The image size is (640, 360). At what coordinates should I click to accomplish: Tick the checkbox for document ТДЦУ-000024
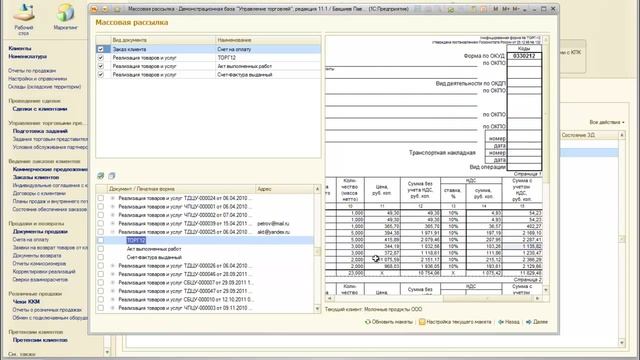pos(100,198)
